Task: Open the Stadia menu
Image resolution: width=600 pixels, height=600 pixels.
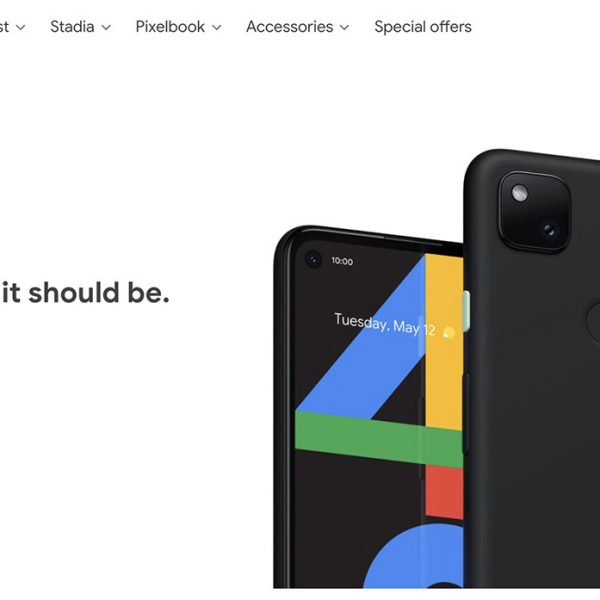Action: click(80, 27)
